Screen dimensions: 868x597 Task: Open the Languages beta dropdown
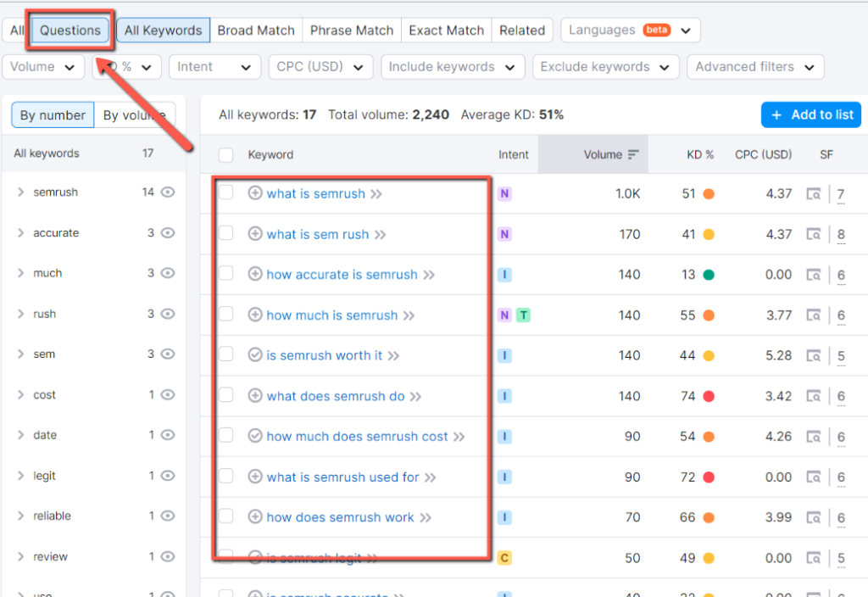pyautogui.click(x=630, y=29)
